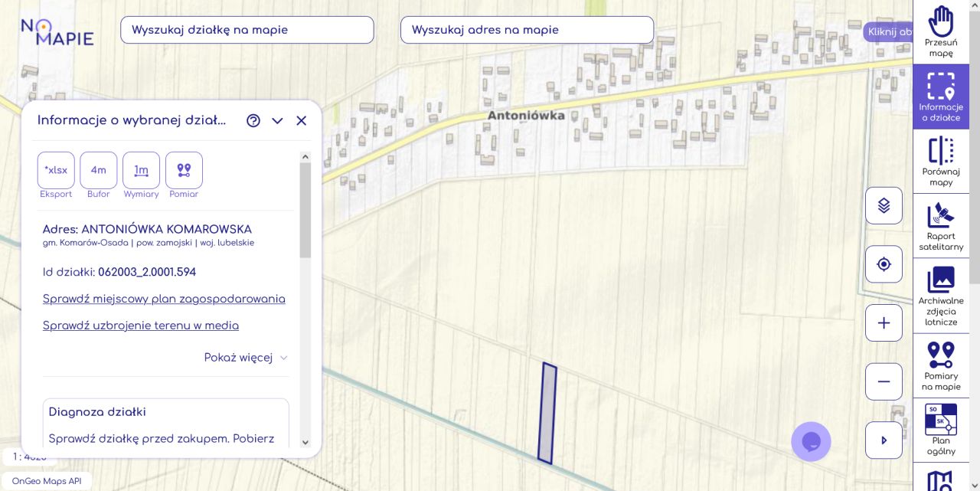
Task: Open Sprawdź miejscowy plan zagospodarowania link
Action: point(164,299)
